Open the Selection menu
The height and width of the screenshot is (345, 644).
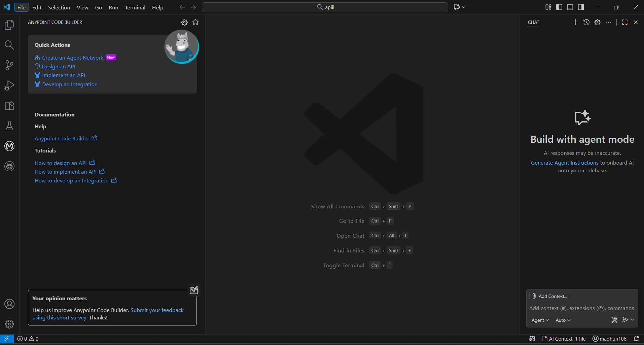tap(59, 7)
